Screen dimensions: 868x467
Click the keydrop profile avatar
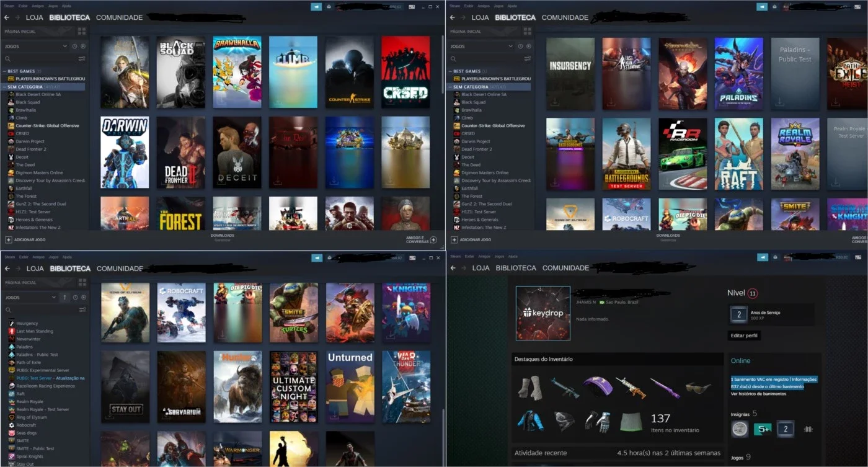[543, 313]
